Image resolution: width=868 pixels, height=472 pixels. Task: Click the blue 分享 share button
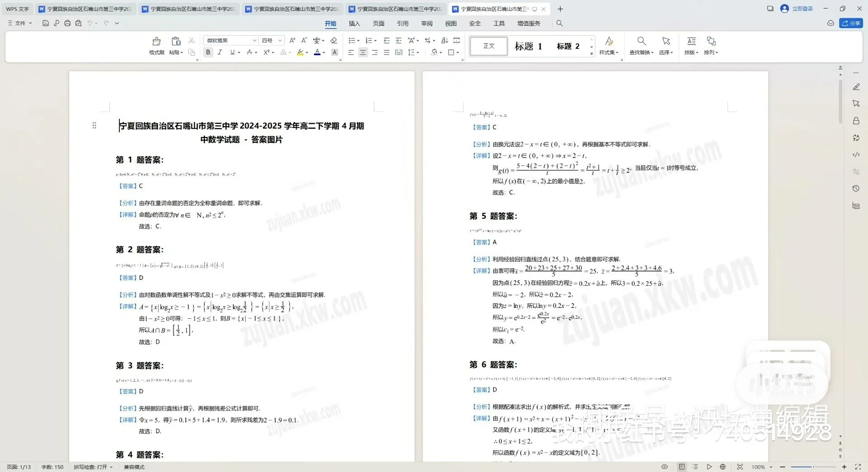852,23
